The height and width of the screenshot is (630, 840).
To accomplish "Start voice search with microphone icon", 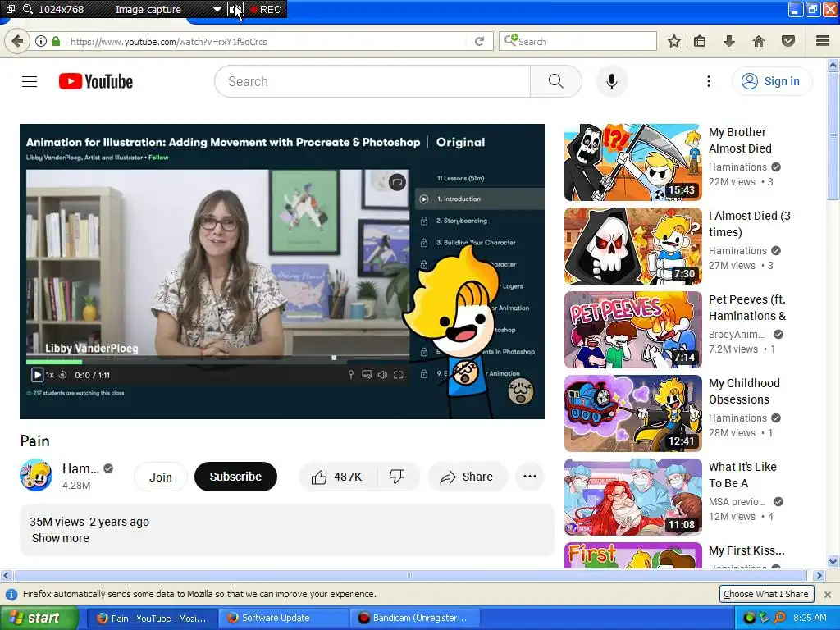I will (x=611, y=81).
